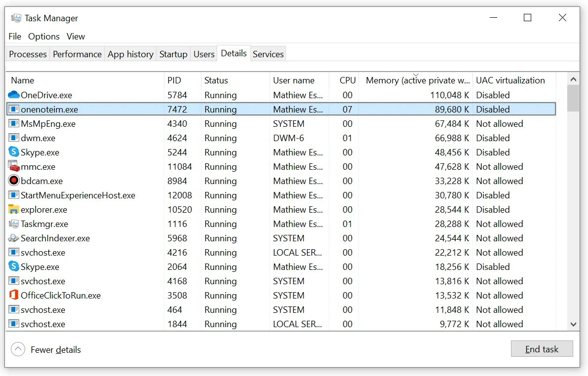Viewport: 588px width, 376px height.
Task: Click the svchost.exe icon with PID 464
Action: point(14,310)
